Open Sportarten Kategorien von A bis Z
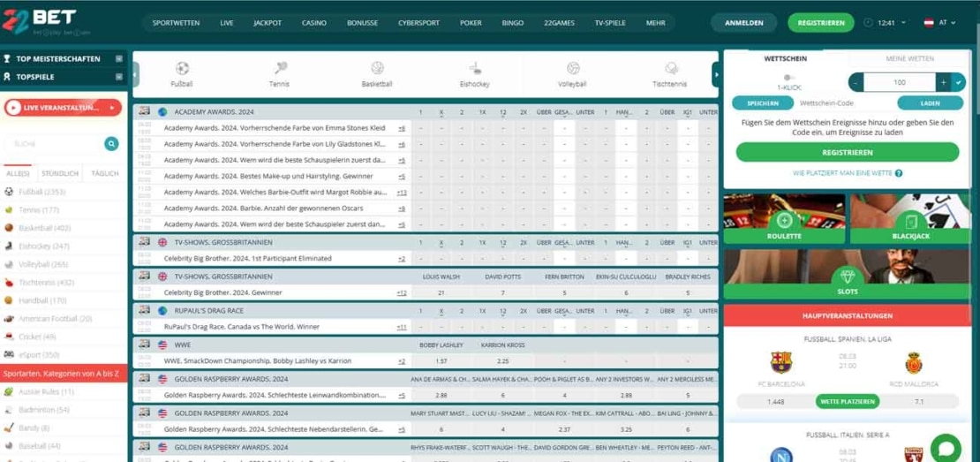Image resolution: width=980 pixels, height=462 pixels. (x=64, y=374)
